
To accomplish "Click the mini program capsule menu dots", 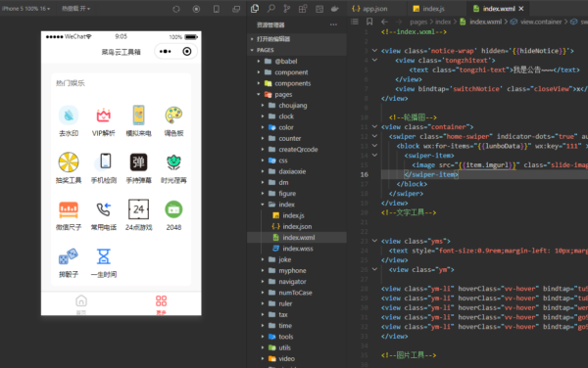I will click(166, 51).
